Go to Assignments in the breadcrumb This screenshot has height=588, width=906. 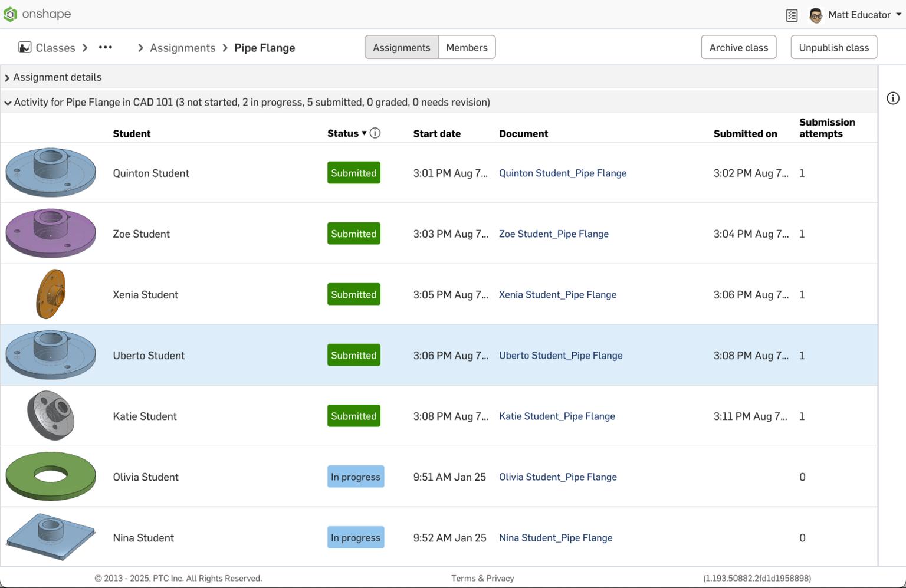pos(182,48)
